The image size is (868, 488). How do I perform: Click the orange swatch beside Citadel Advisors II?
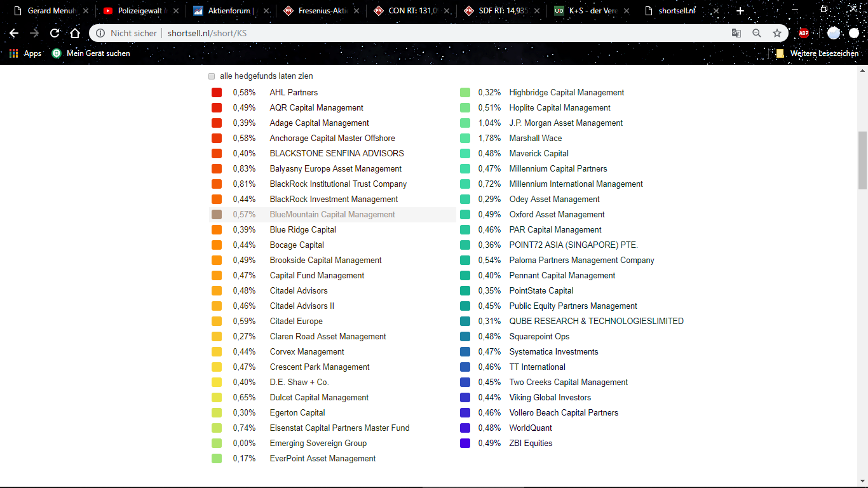tap(217, 306)
